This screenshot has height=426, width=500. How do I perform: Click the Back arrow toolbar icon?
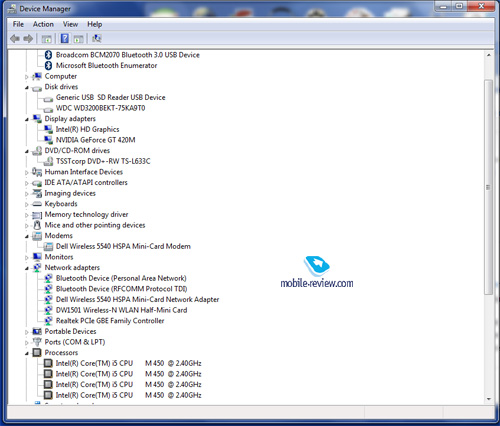click(x=15, y=39)
